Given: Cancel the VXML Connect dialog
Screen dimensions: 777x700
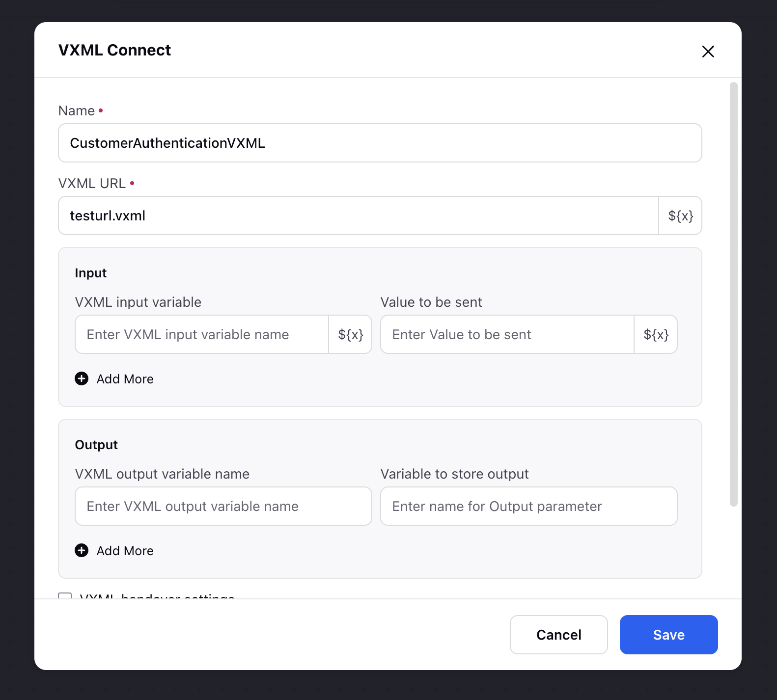Looking at the screenshot, I should click(x=558, y=635).
